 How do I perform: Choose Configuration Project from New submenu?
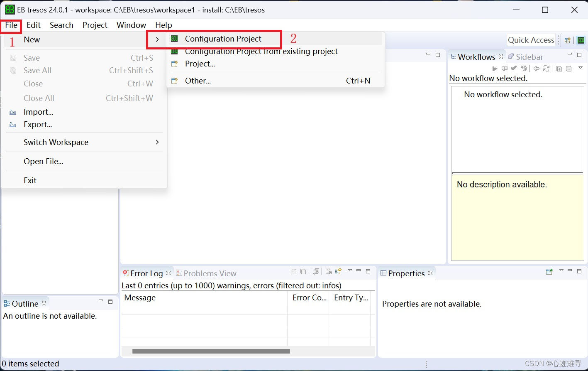point(276,39)
